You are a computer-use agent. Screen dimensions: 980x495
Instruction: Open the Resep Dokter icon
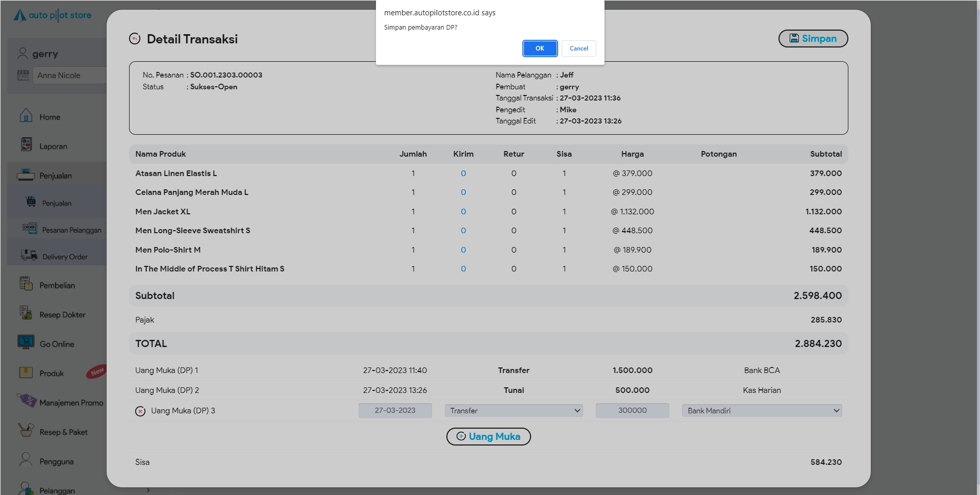click(26, 313)
